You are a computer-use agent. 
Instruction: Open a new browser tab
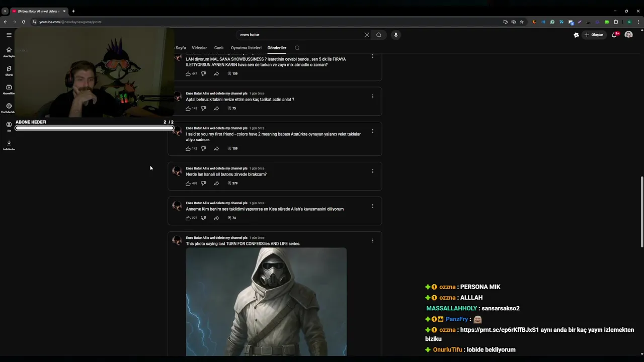click(73, 11)
